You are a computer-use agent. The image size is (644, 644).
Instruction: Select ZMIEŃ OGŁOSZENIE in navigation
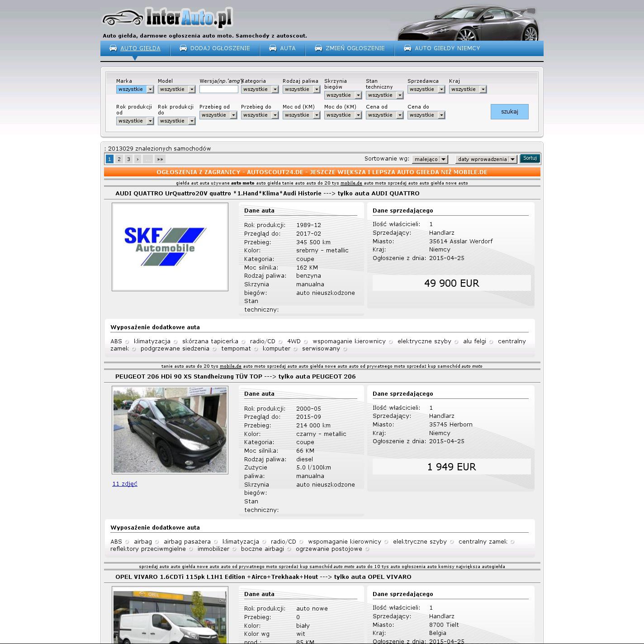pyautogui.click(x=355, y=48)
